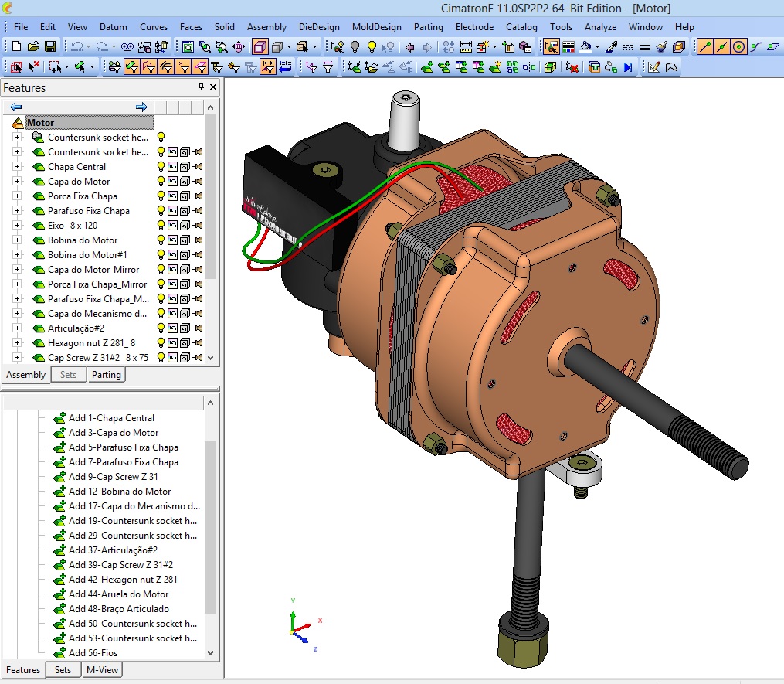The width and height of the screenshot is (784, 684).
Task: Expand the Hexagon nut Z 281_ 8 node
Action: click(x=17, y=342)
